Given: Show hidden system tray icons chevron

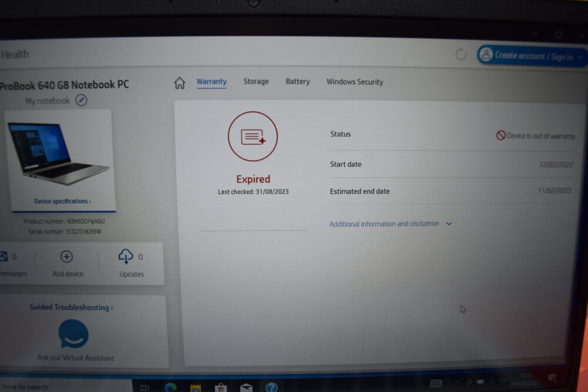Looking at the screenshot, I should pyautogui.click(x=457, y=382).
